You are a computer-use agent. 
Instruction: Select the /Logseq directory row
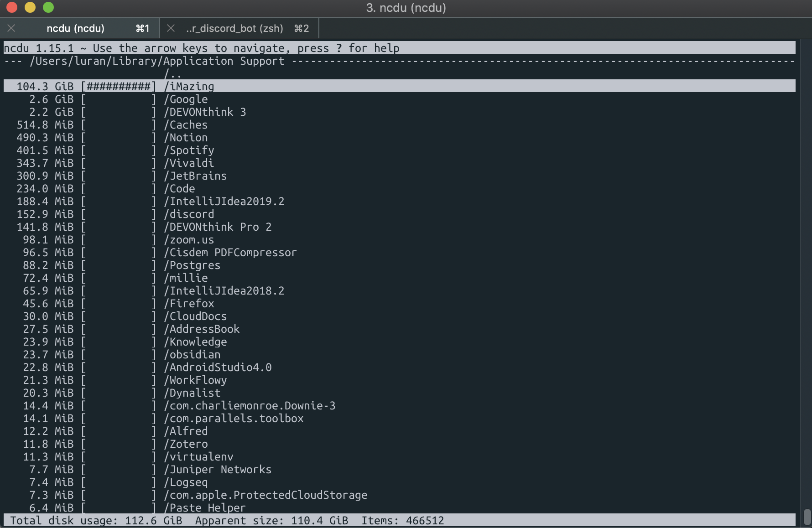pos(400,482)
